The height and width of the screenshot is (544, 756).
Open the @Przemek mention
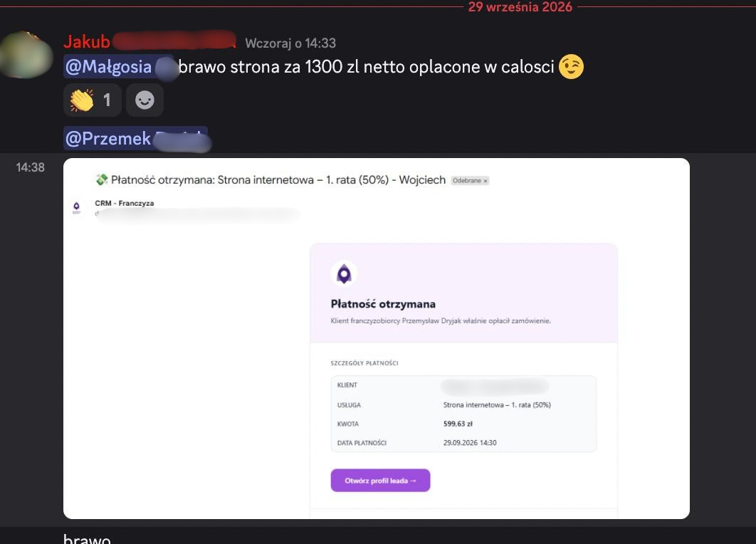point(135,139)
